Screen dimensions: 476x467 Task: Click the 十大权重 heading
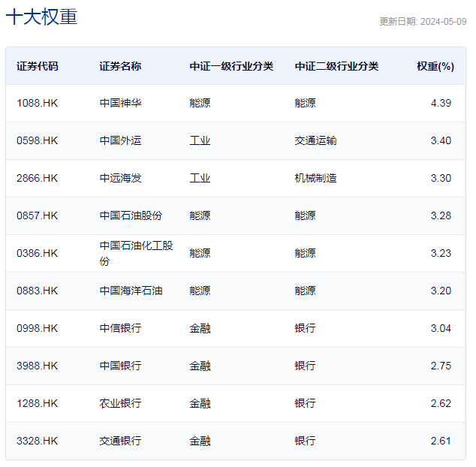[41, 17]
